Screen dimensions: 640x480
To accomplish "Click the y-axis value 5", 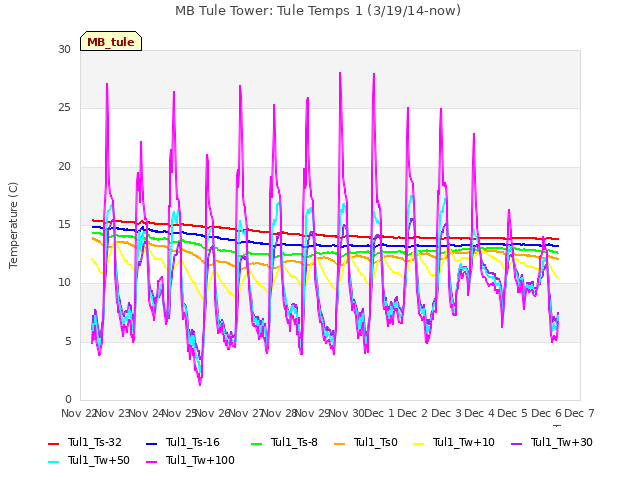I will click(68, 341).
